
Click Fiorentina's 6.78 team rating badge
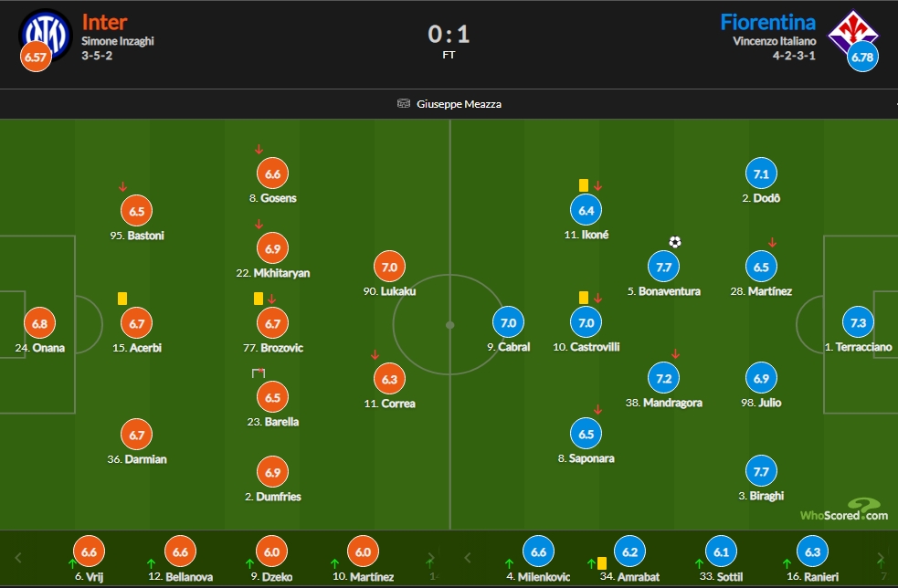coord(861,58)
